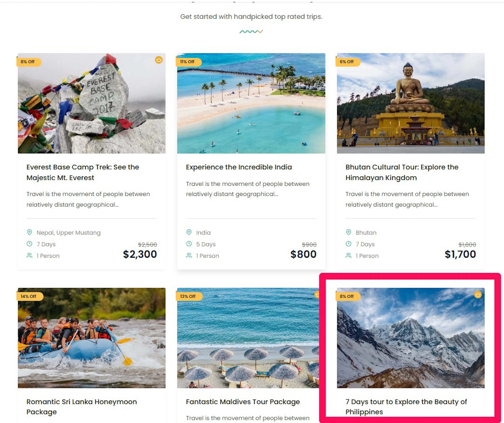
Task: Click people icon on Everest card
Action: coord(29,255)
